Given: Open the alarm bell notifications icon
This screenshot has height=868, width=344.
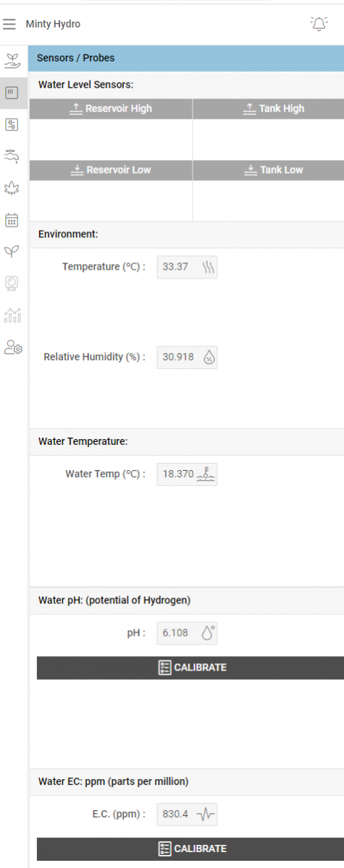Looking at the screenshot, I should [x=319, y=24].
